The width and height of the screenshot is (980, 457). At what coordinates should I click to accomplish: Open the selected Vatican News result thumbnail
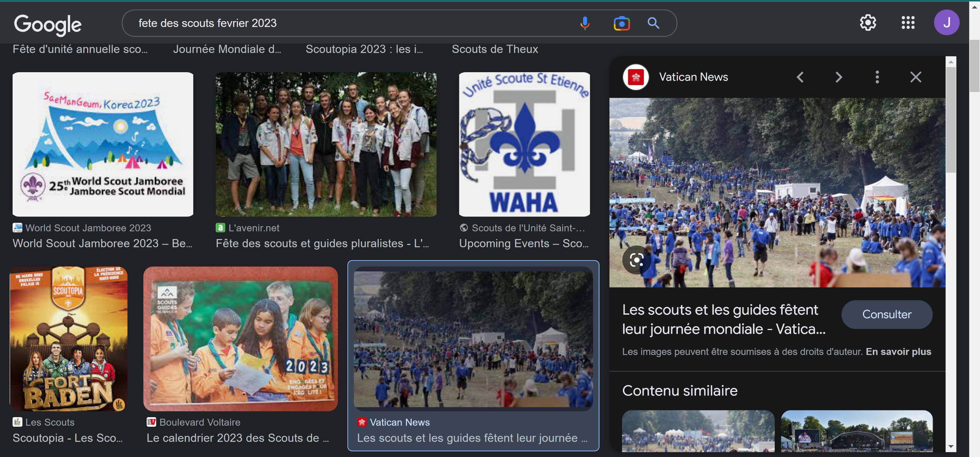pos(473,339)
